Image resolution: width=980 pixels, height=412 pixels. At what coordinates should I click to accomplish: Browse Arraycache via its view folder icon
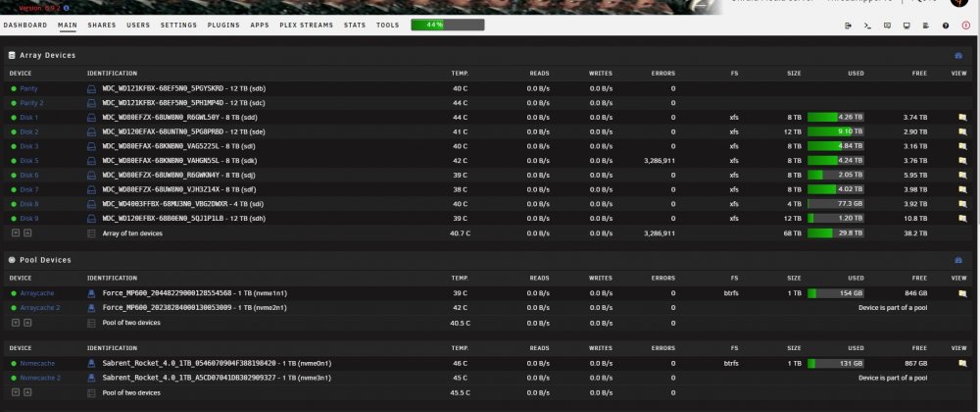[x=962, y=293]
